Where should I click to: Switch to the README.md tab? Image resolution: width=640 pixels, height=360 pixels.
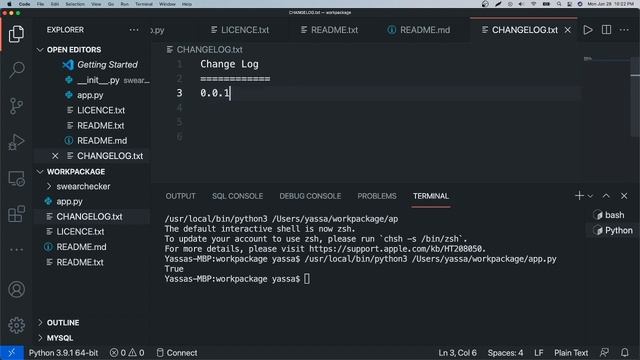pyautogui.click(x=419, y=30)
